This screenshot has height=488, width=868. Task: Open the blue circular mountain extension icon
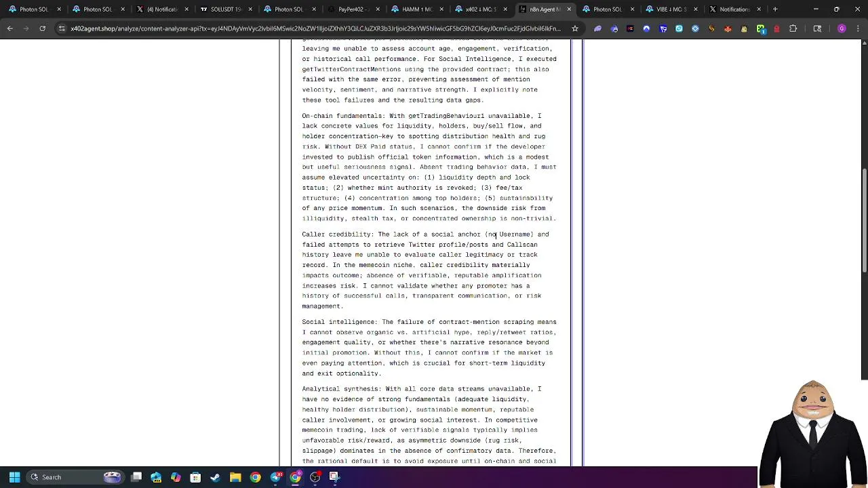click(x=646, y=28)
